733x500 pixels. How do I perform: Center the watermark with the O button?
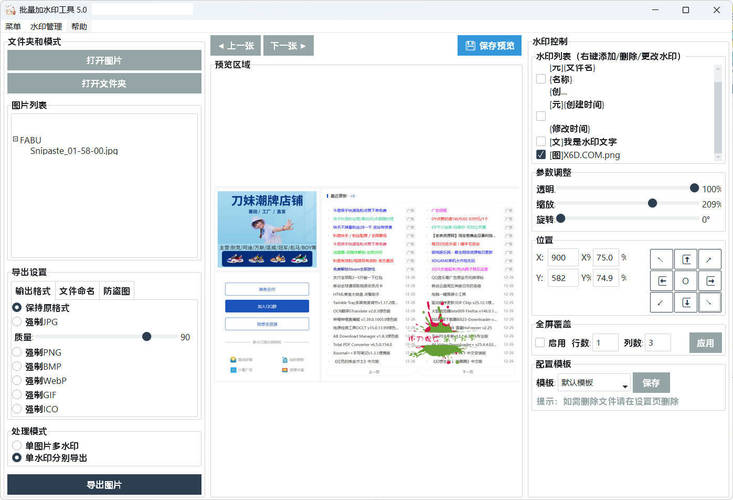coord(686,281)
